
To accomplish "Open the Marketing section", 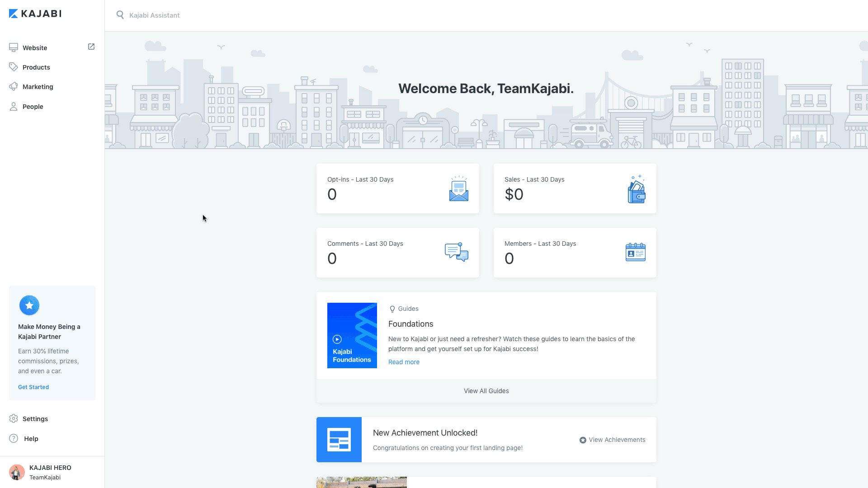I will click(x=38, y=87).
